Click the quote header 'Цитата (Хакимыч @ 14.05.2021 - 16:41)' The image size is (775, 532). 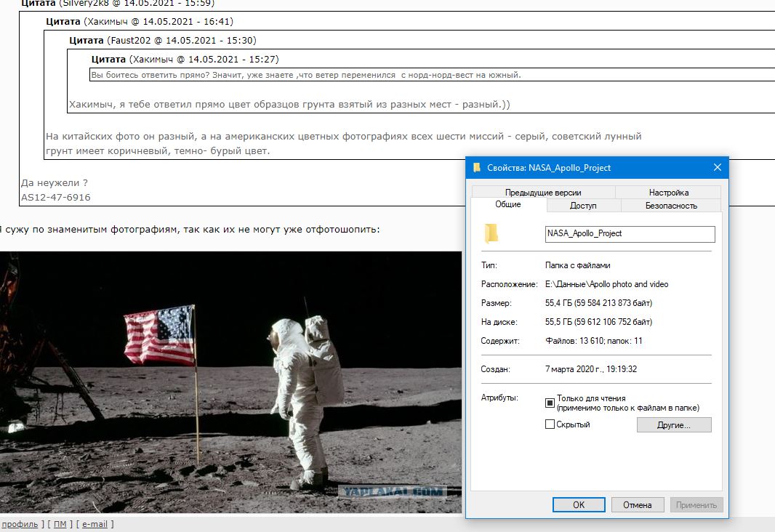click(140, 22)
